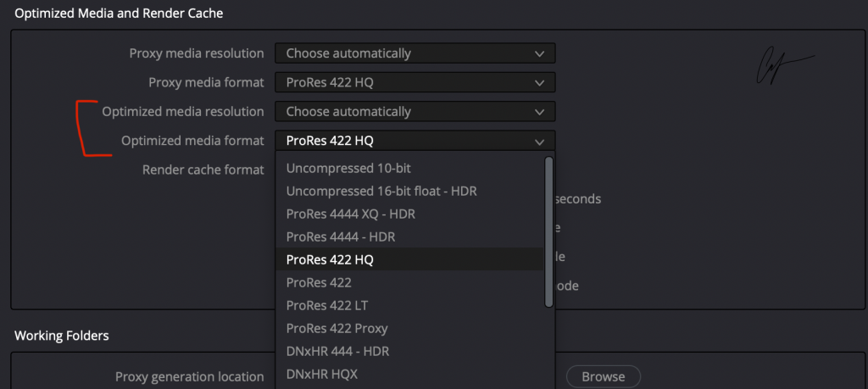The width and height of the screenshot is (868, 389).
Task: Select Uncompressed 10-bit from the list
Action: 348,169
